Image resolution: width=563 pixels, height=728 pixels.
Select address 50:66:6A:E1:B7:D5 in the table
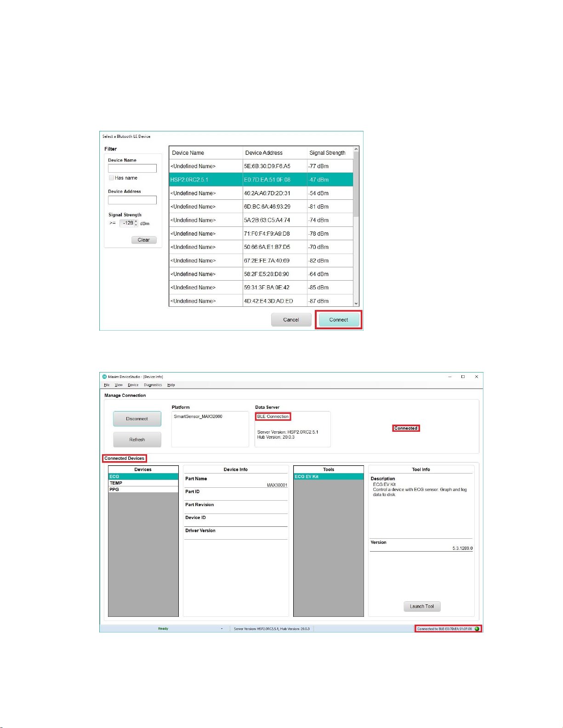coord(275,247)
